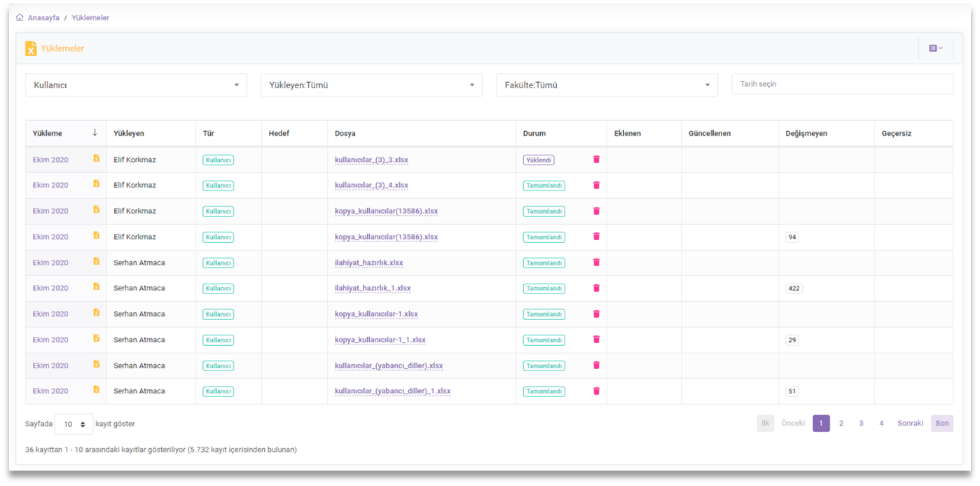Expand the Yükleyen:Tümü filter
The height and width of the screenshot is (486, 980).
click(x=371, y=85)
